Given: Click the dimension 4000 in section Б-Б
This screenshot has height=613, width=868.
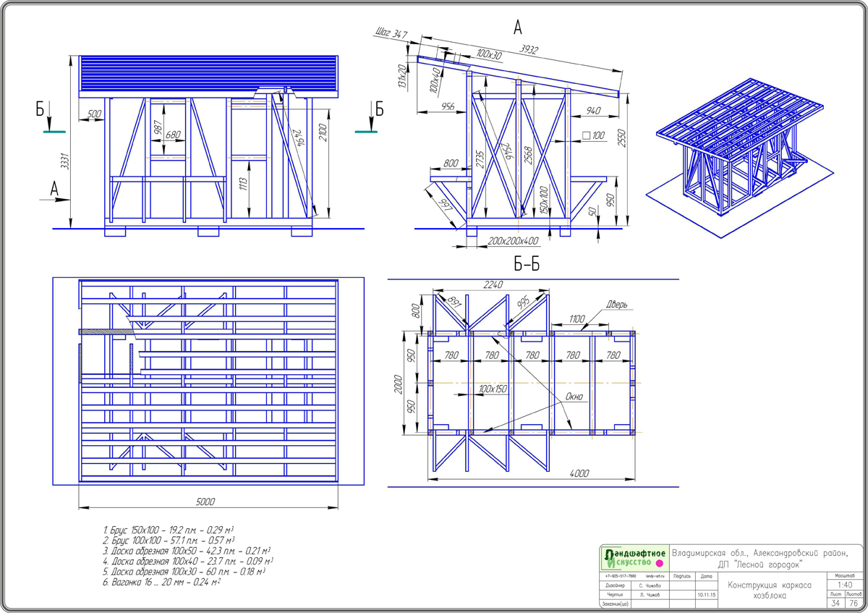Looking at the screenshot, I should 579,473.
